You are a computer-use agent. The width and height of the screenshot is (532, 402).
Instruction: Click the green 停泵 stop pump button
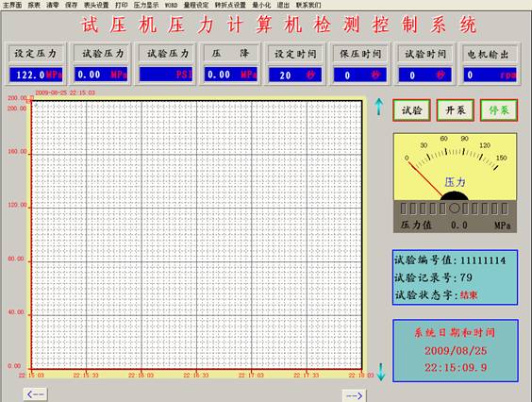499,110
